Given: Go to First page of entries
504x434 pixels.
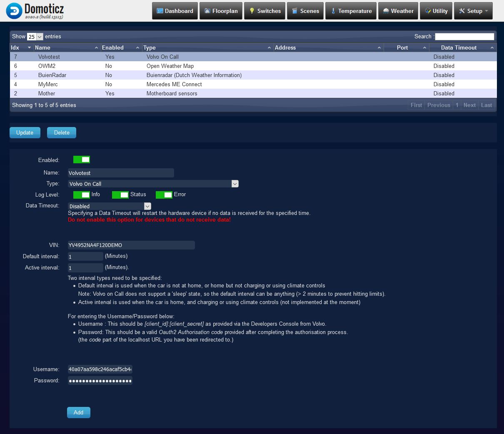Looking at the screenshot, I should 416,105.
